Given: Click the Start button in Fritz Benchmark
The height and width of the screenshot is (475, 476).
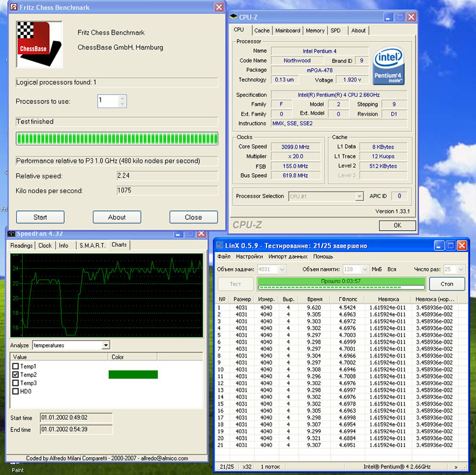Looking at the screenshot, I should coord(40,217).
